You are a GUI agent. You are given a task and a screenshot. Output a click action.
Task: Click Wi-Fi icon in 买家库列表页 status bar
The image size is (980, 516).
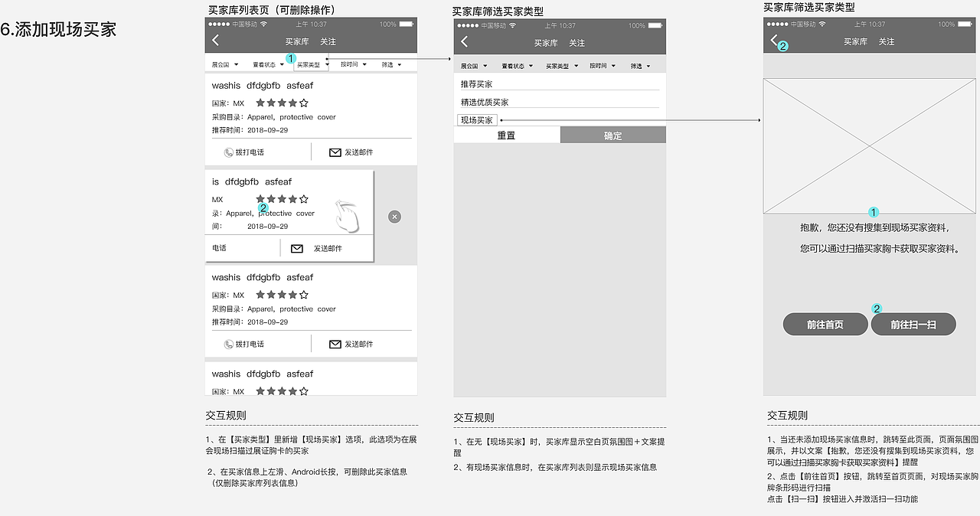(x=264, y=24)
